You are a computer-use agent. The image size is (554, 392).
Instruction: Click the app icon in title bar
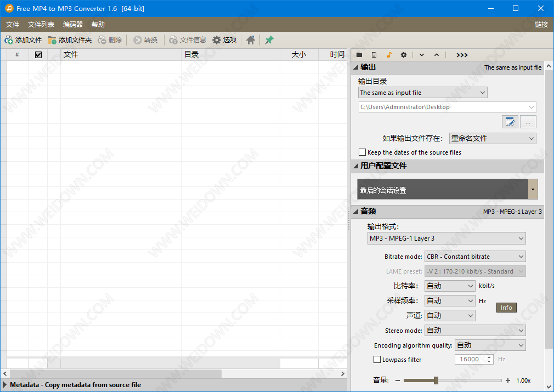9,8
